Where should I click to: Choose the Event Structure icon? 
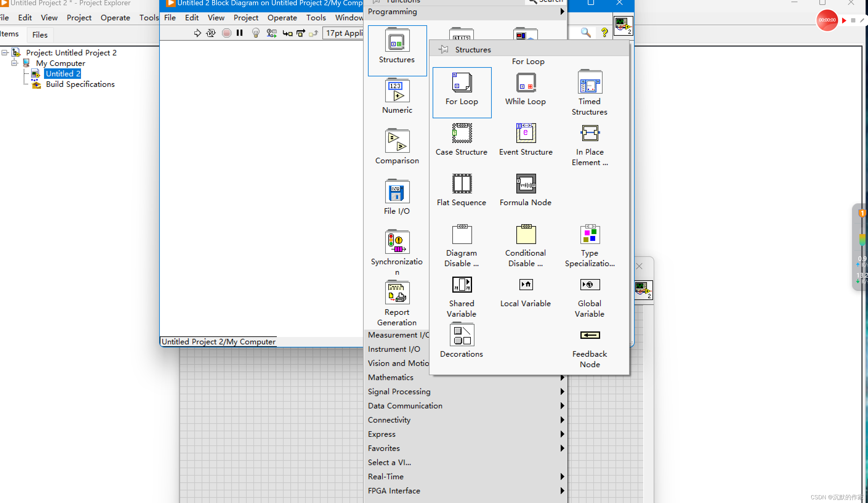click(x=526, y=133)
